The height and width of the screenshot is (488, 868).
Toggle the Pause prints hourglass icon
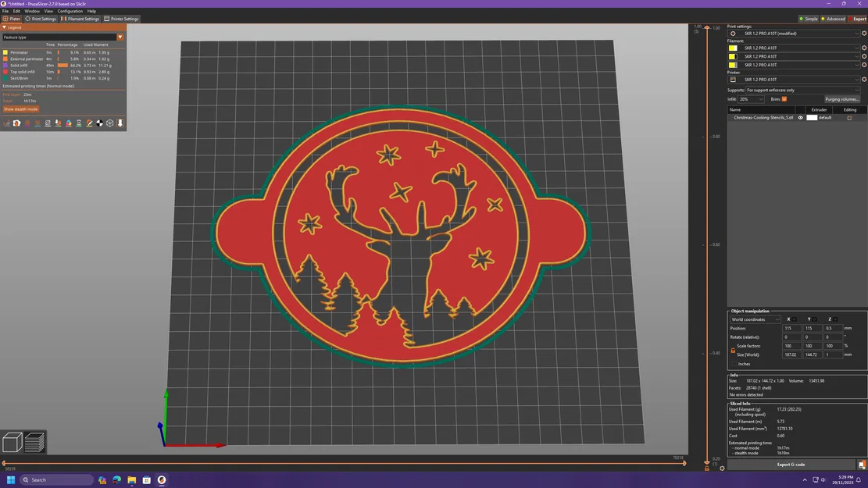click(79, 123)
